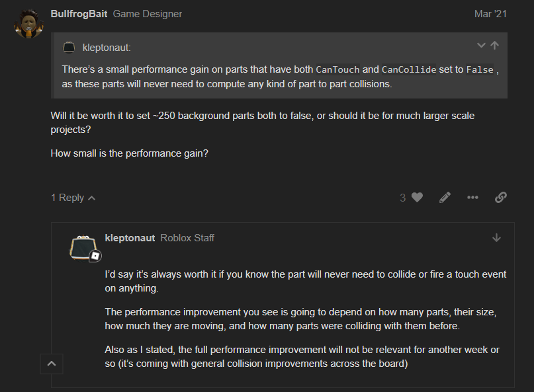Show who liked via the 3 count
Viewport: 534px width, 392px height.
pyautogui.click(x=402, y=198)
